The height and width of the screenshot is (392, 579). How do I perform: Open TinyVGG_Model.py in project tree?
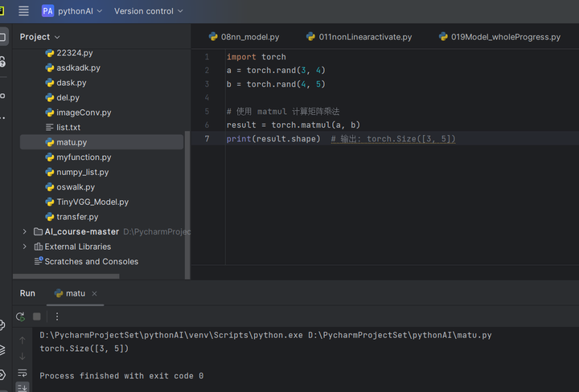tap(92, 202)
